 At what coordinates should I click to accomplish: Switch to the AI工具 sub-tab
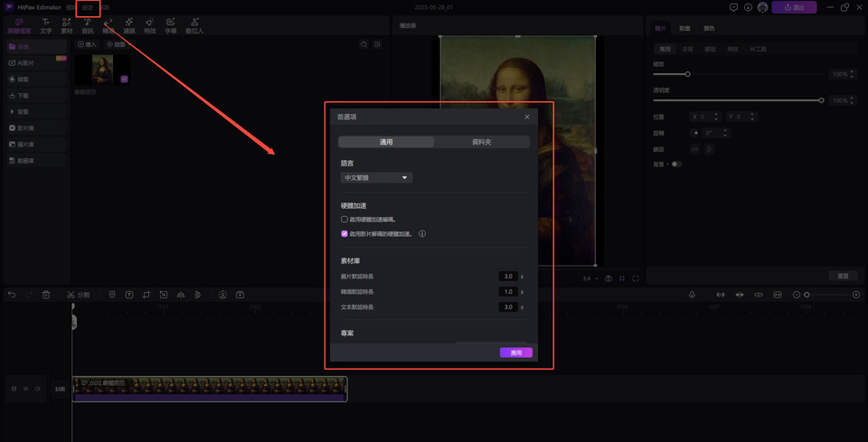click(758, 49)
